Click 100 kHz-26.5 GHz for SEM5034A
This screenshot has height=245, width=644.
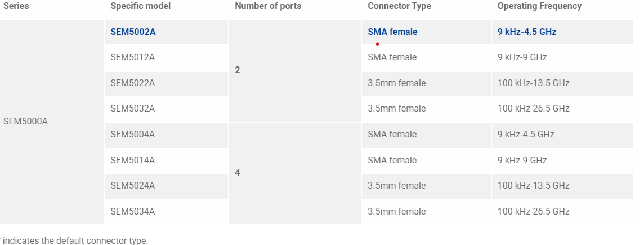pos(533,211)
